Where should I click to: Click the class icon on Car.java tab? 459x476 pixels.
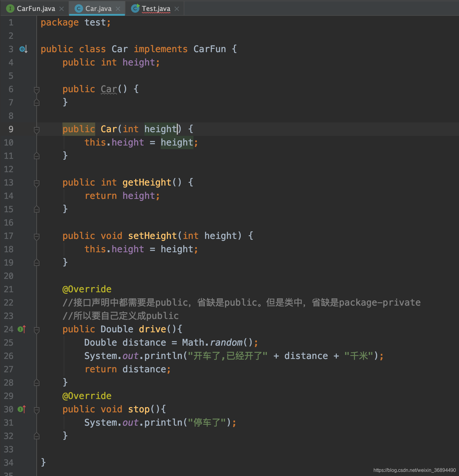pos(79,8)
